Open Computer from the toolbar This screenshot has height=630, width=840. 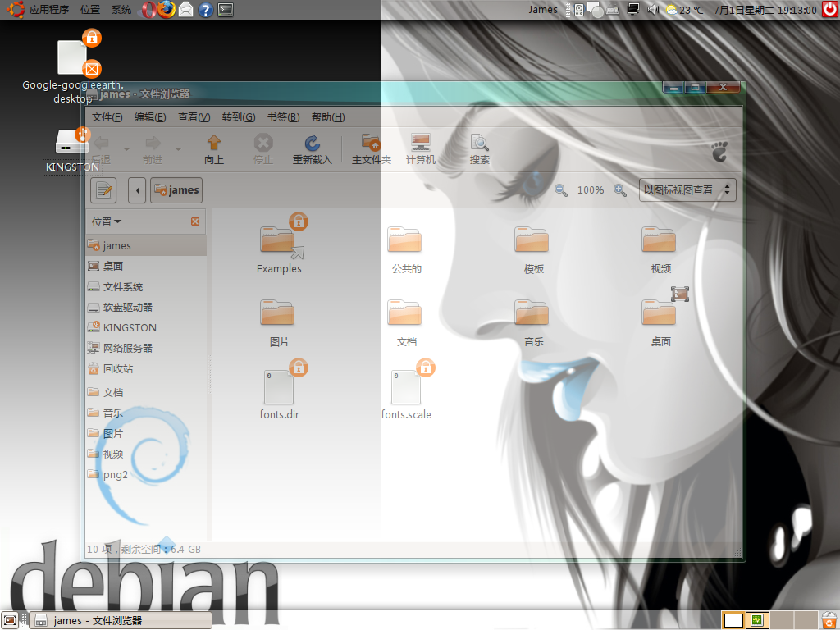point(421,149)
